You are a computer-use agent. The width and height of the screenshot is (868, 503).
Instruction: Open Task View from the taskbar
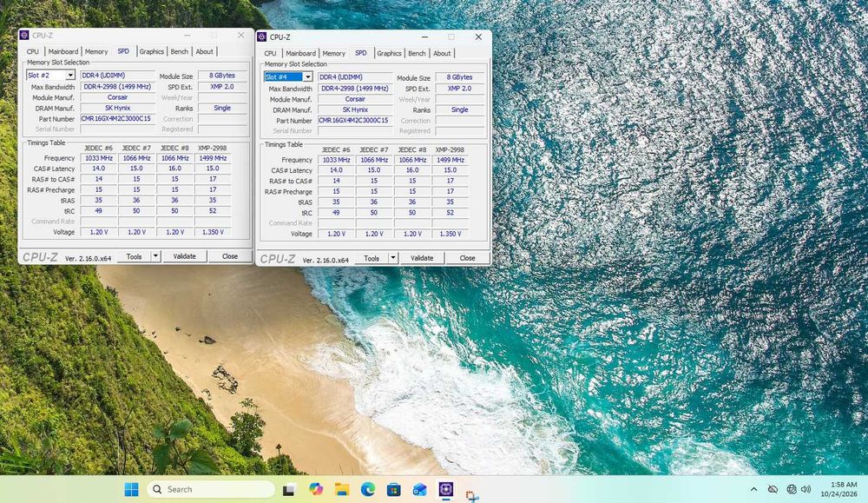tap(288, 490)
